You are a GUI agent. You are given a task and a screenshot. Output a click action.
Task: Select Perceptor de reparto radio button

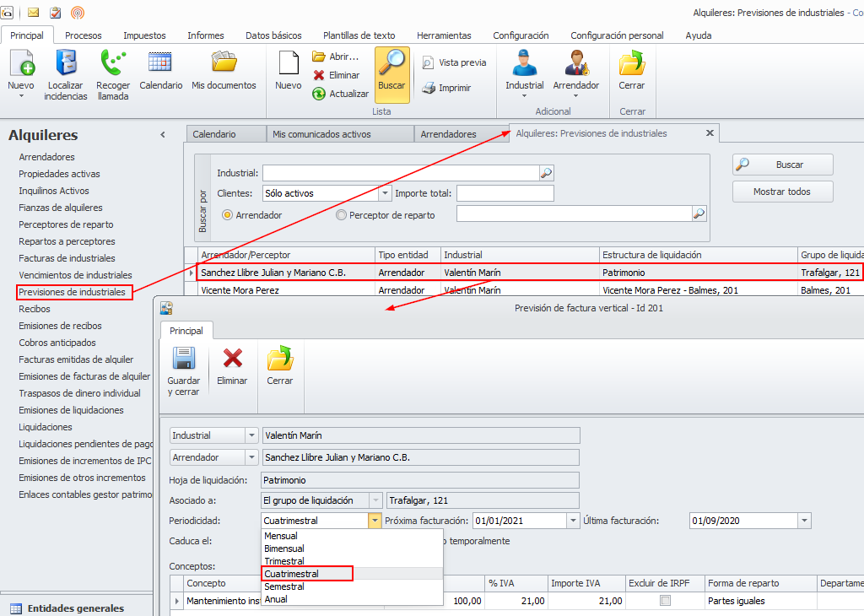coord(341,215)
